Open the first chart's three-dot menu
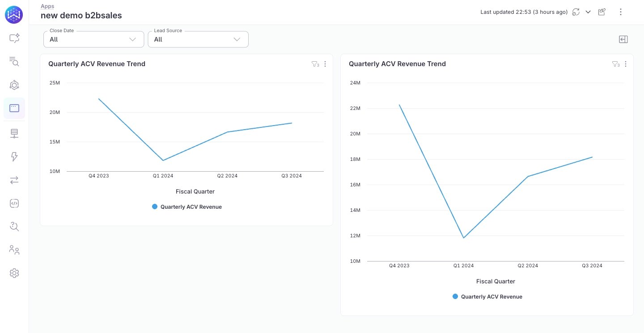Image resolution: width=644 pixels, height=333 pixels. [325, 64]
